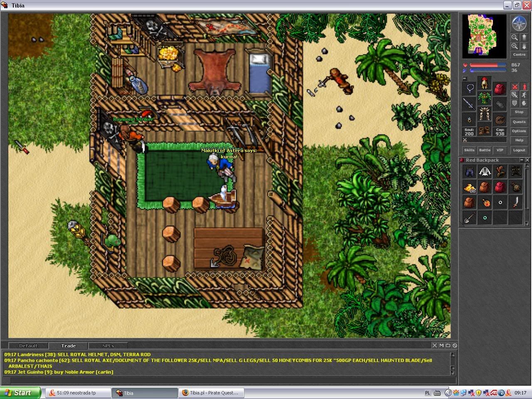Select the teal ring item
The image size is (532, 399).
(485, 217)
